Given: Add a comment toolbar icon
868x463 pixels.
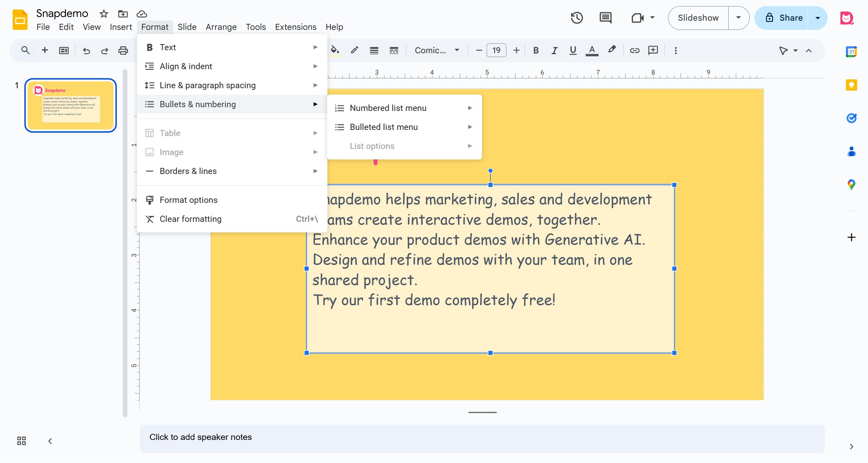Looking at the screenshot, I should point(653,51).
